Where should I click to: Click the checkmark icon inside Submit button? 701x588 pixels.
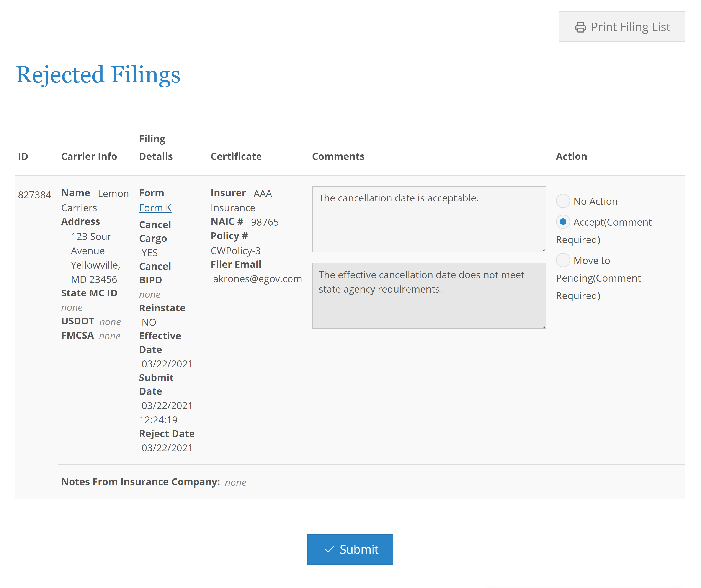point(330,549)
